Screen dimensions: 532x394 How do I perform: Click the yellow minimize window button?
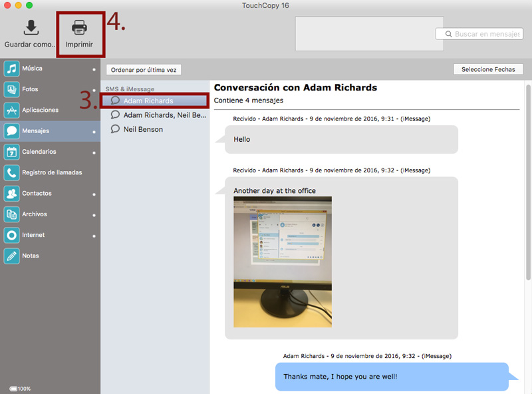(19, 5)
